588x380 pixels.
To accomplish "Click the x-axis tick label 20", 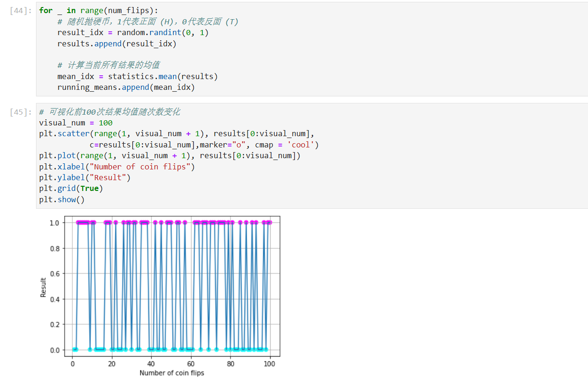I will click(112, 363).
